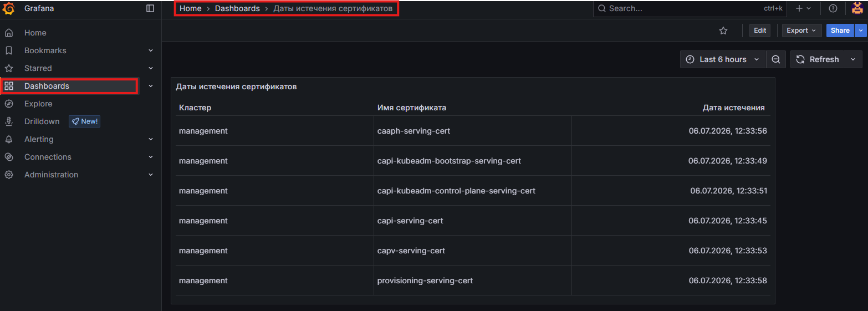Select Connections in the sidebar
Viewport: 868px width, 311px height.
[x=48, y=157]
